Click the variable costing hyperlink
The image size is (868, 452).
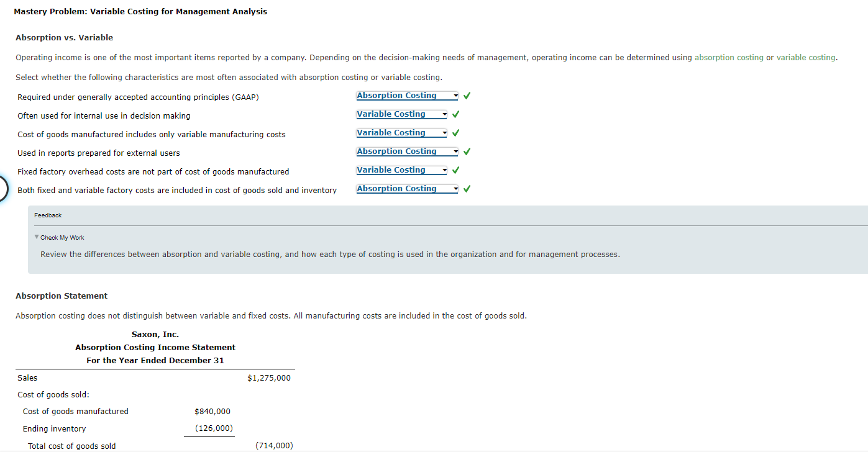[x=806, y=57]
